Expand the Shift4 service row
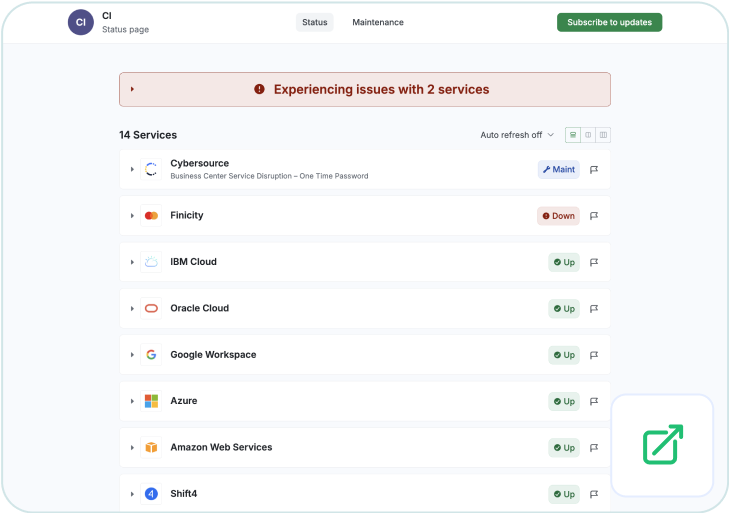This screenshot has height=513, width=729. tap(132, 494)
